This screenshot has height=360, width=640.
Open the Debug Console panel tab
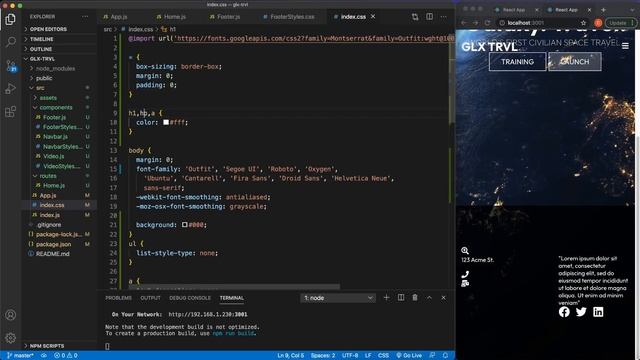[190, 298]
